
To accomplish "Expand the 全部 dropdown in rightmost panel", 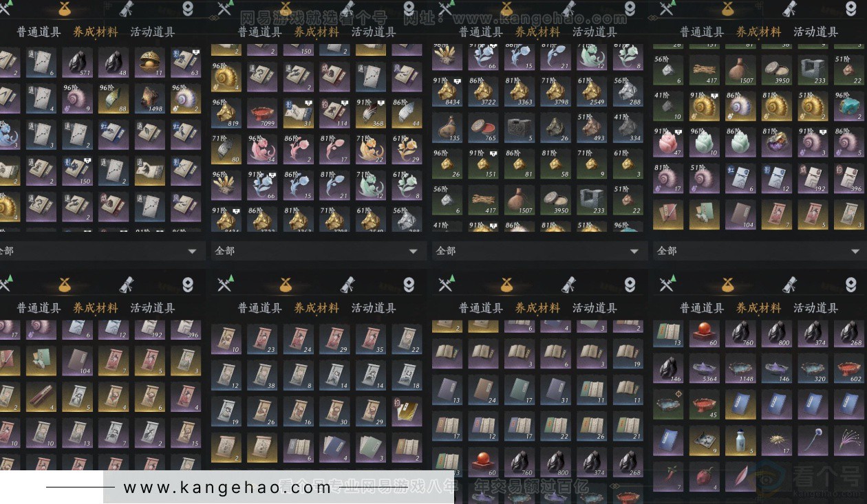I will (760, 251).
